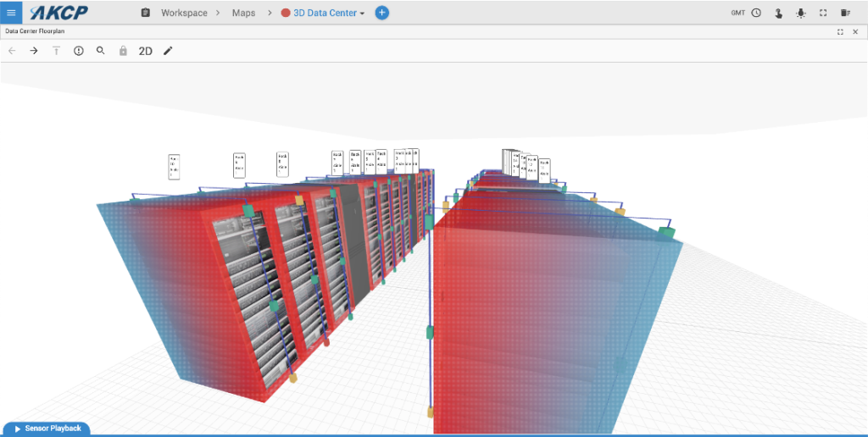Enter fullscreen from the top header bar

[823, 13]
